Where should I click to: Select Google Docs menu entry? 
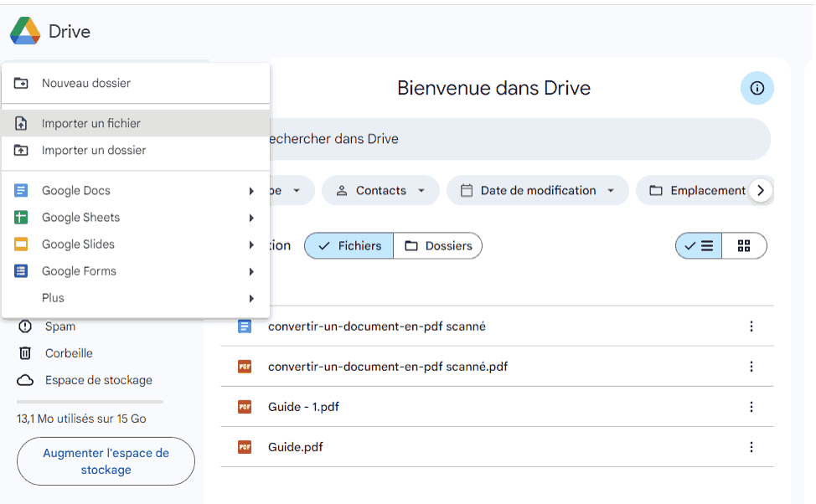[136, 190]
